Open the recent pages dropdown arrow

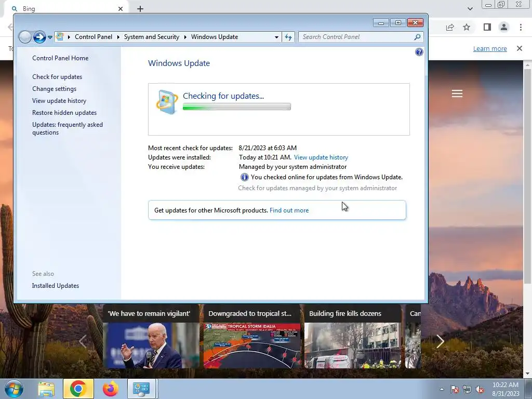[x=50, y=37]
